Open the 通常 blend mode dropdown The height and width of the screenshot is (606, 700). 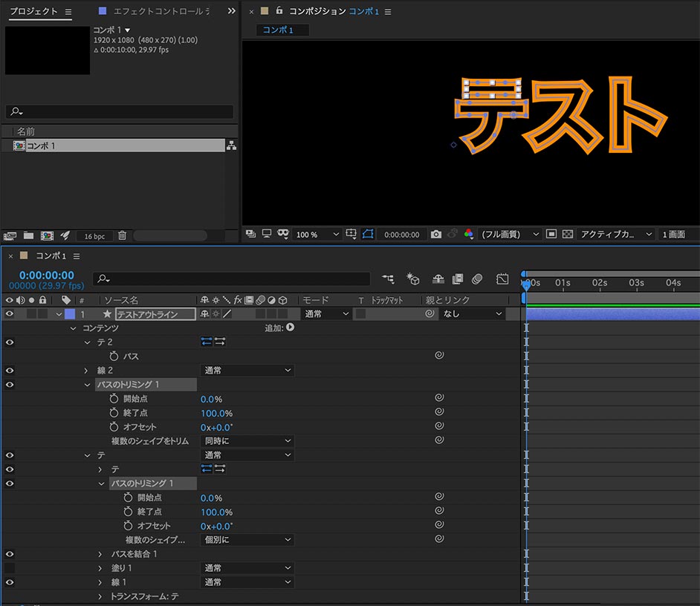coord(325,313)
